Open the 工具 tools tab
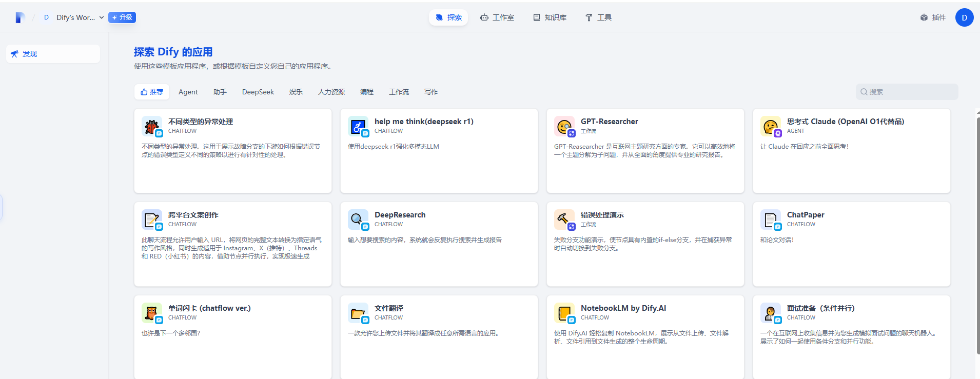Screen dimensions: 980x379 (x=598, y=17)
